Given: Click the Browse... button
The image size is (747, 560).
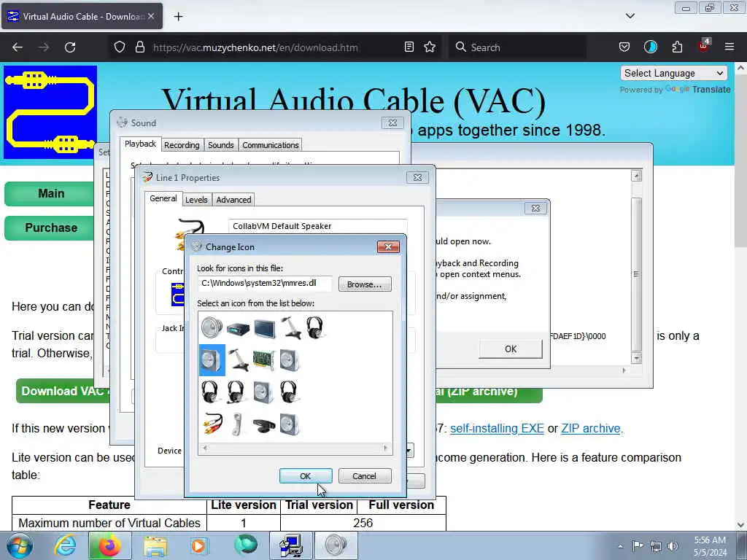Looking at the screenshot, I should coord(365,284).
